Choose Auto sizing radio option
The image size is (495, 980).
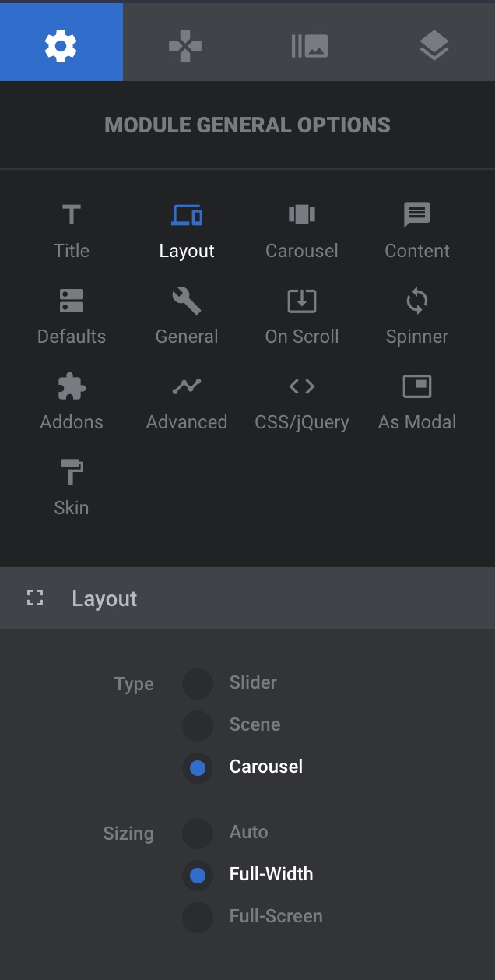point(198,834)
